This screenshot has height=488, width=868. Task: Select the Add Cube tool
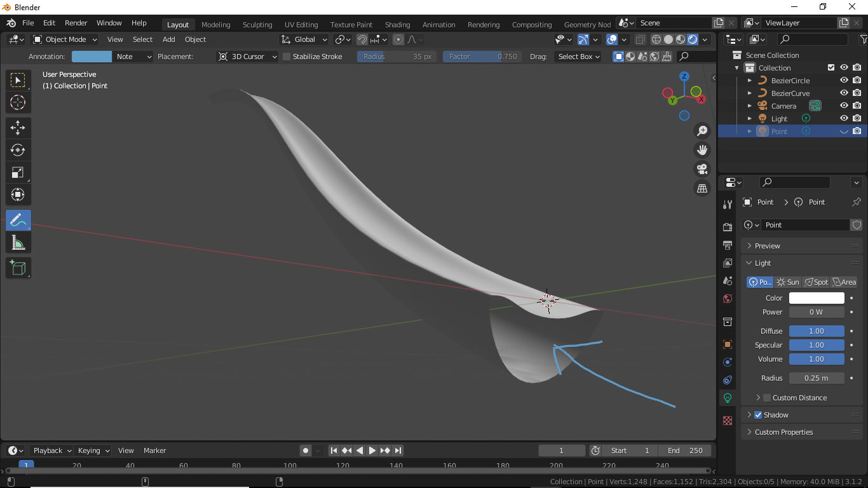18,268
